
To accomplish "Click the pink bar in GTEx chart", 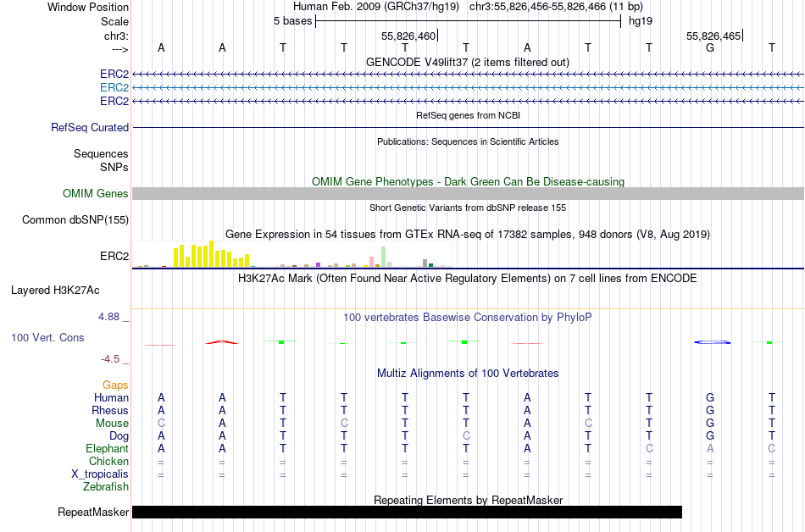I will coord(371,262).
